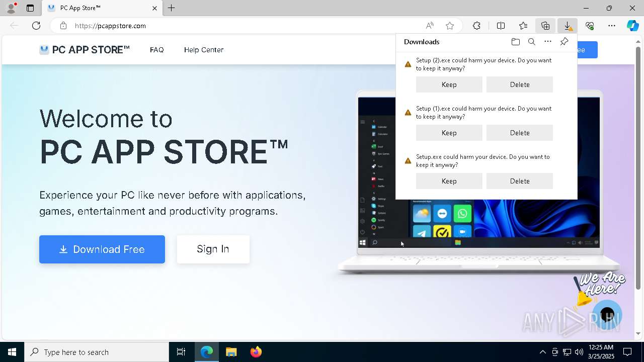This screenshot has height=362, width=644.
Task: Show hidden tray icons
Action: click(x=542, y=352)
